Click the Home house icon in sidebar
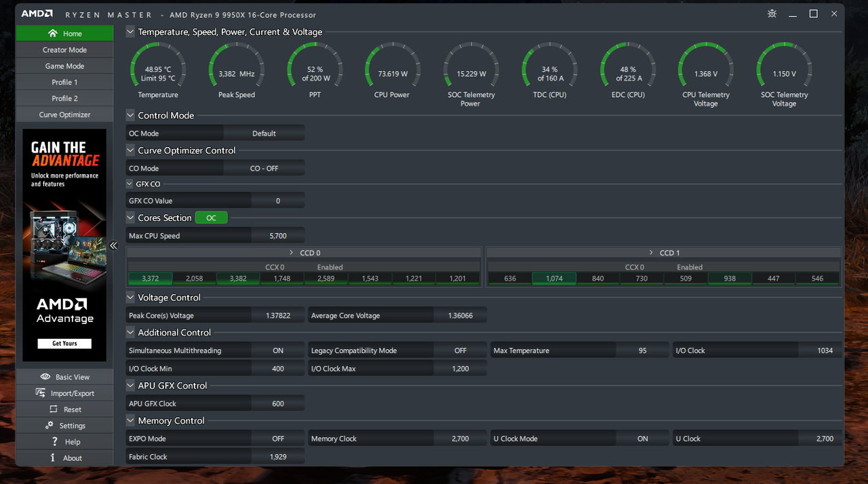 point(53,33)
